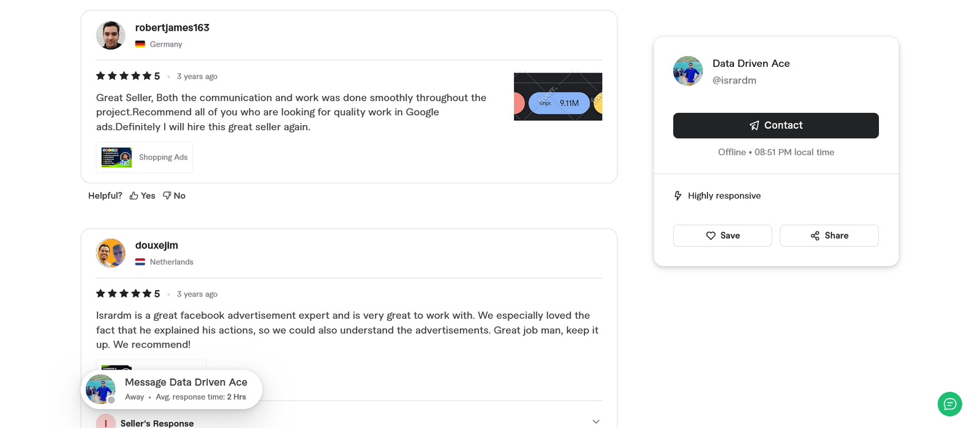
Task: Open the green chat bubble widget
Action: (949, 404)
